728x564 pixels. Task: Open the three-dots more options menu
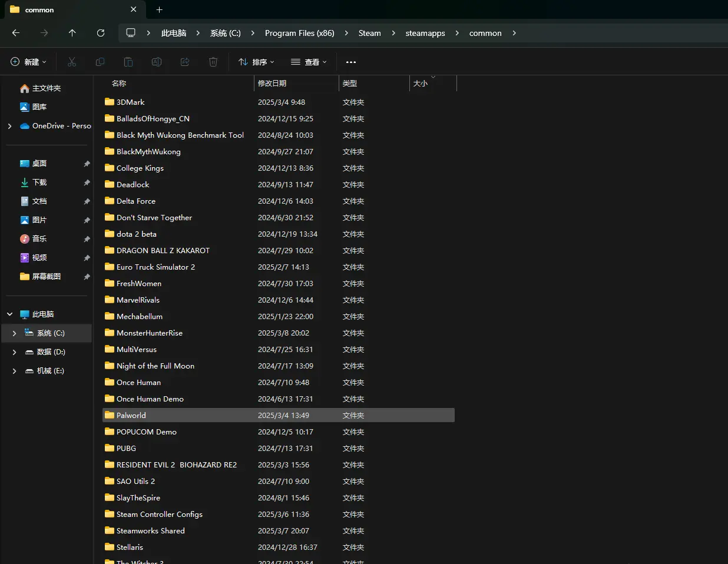pyautogui.click(x=351, y=62)
